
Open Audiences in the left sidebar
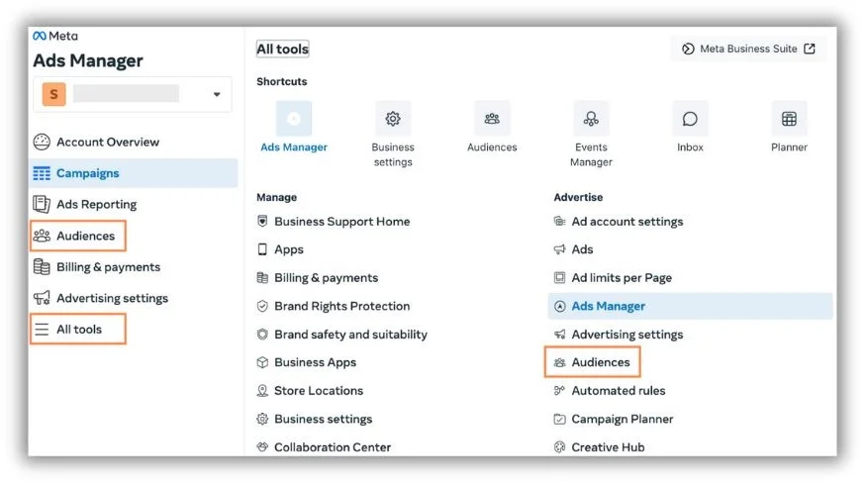pyautogui.click(x=85, y=236)
